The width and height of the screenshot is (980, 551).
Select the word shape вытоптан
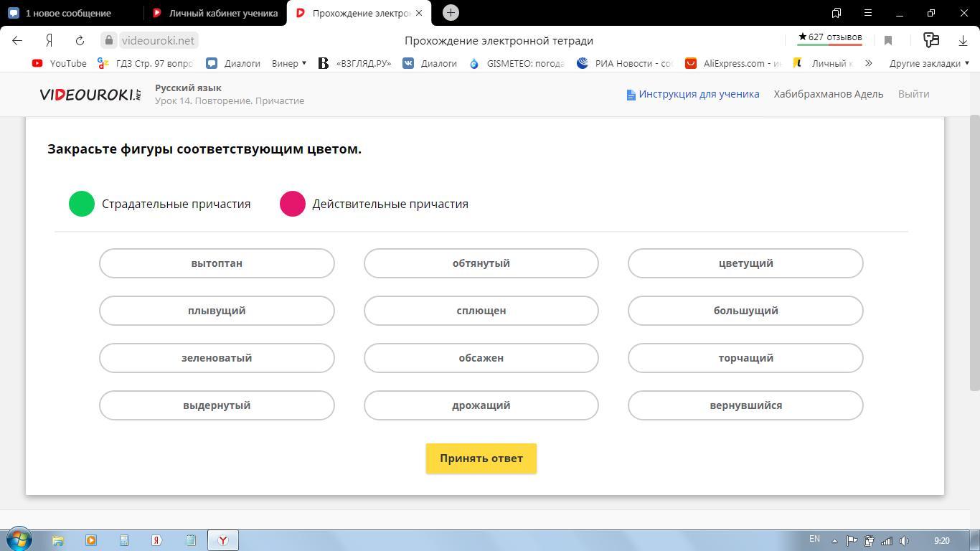(217, 263)
